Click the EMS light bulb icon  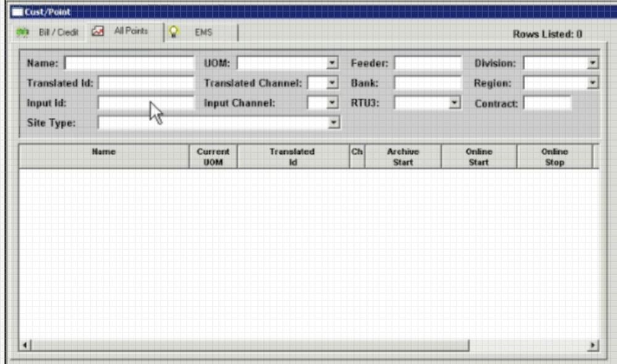(173, 32)
